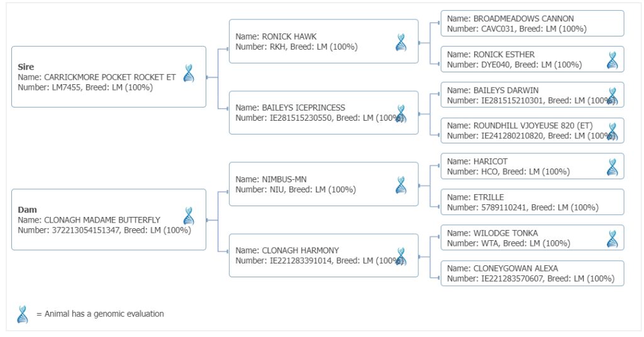Image resolution: width=644 pixels, height=337 pixels.
Task: Click genomic icon on CLONAGH MADAME BUTTERFLY
Action: pos(189,216)
